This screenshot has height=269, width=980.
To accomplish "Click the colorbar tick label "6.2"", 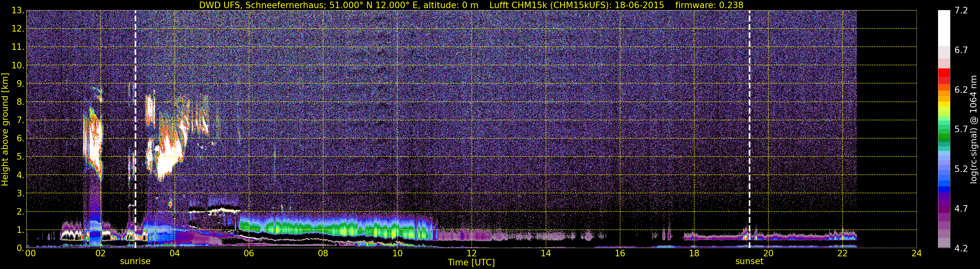I will (961, 90).
